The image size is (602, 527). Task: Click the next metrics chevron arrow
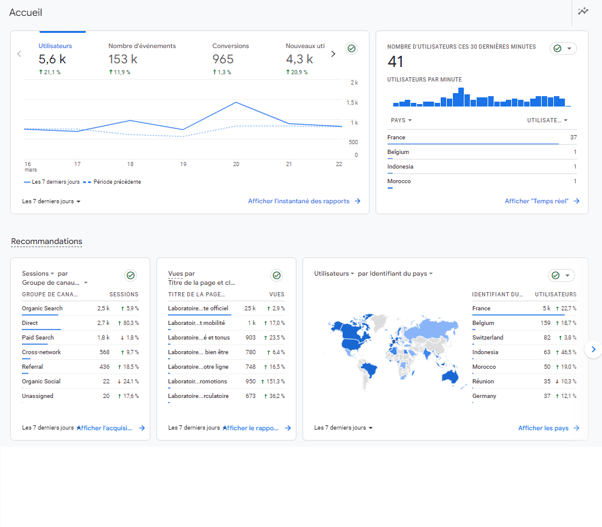click(x=333, y=54)
